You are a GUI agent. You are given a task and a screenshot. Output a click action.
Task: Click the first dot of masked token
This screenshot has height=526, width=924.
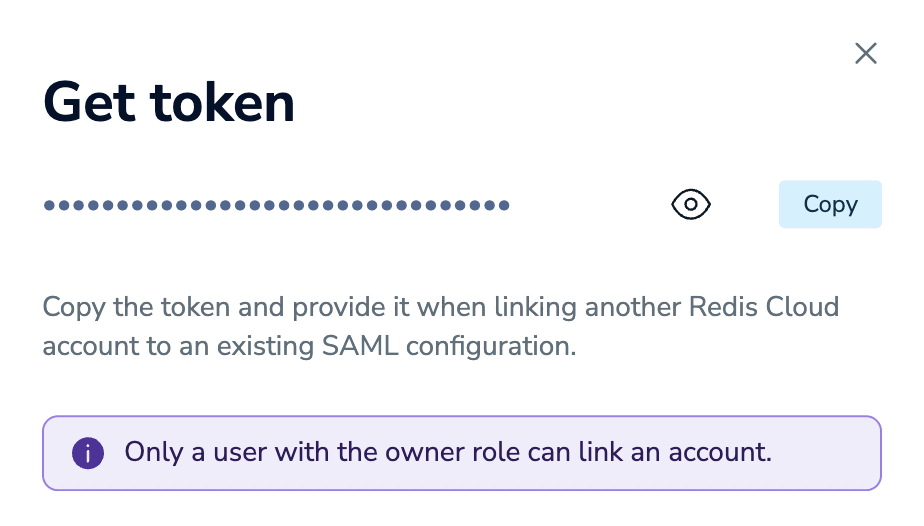[48, 206]
